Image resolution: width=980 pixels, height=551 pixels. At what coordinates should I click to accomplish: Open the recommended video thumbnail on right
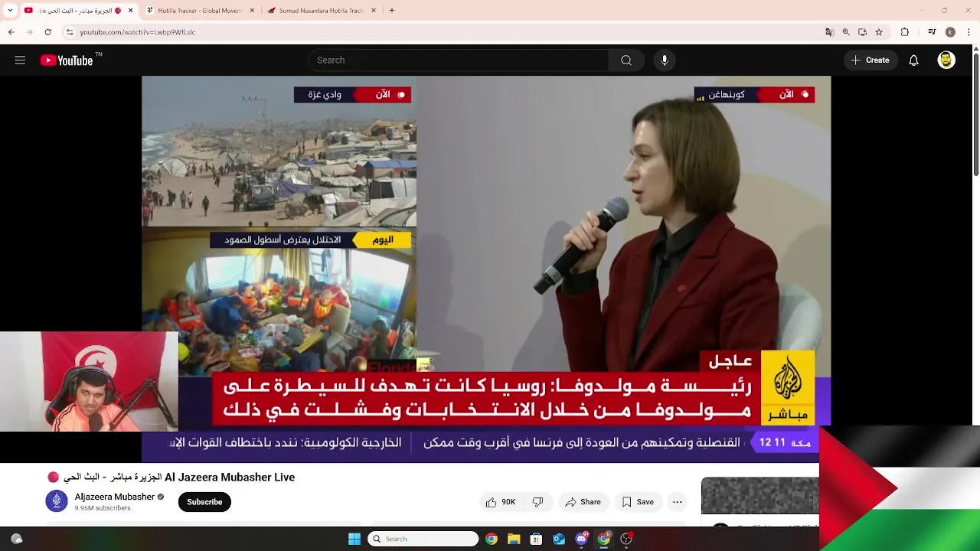pos(760,496)
